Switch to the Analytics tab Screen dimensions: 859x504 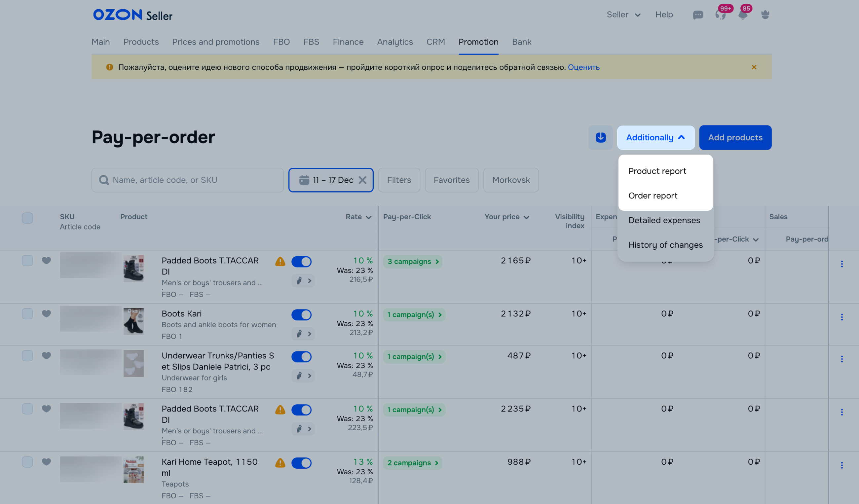pos(395,42)
